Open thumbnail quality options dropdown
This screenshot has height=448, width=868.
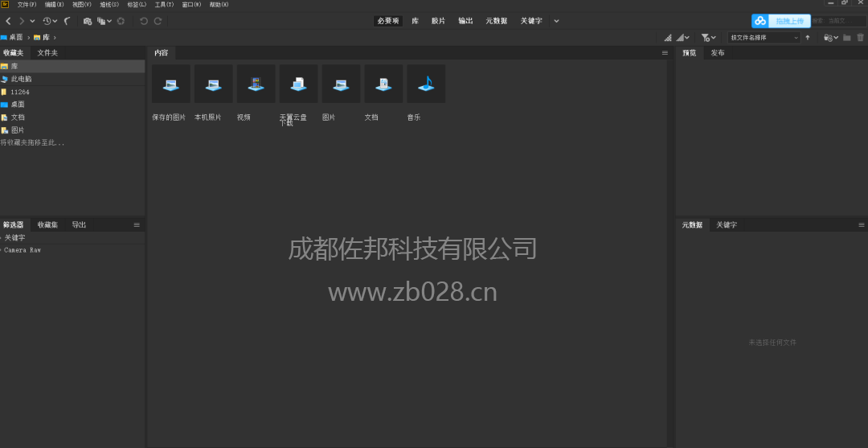684,38
